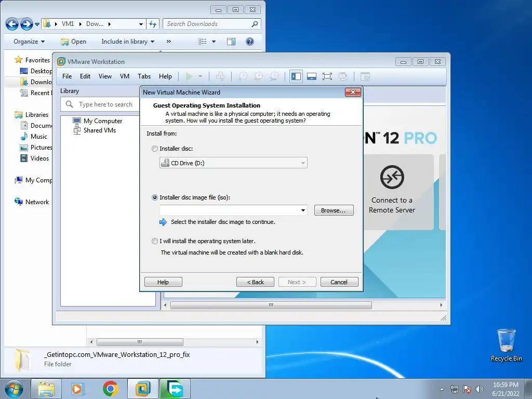Click the Help button in the wizard

[x=163, y=282]
